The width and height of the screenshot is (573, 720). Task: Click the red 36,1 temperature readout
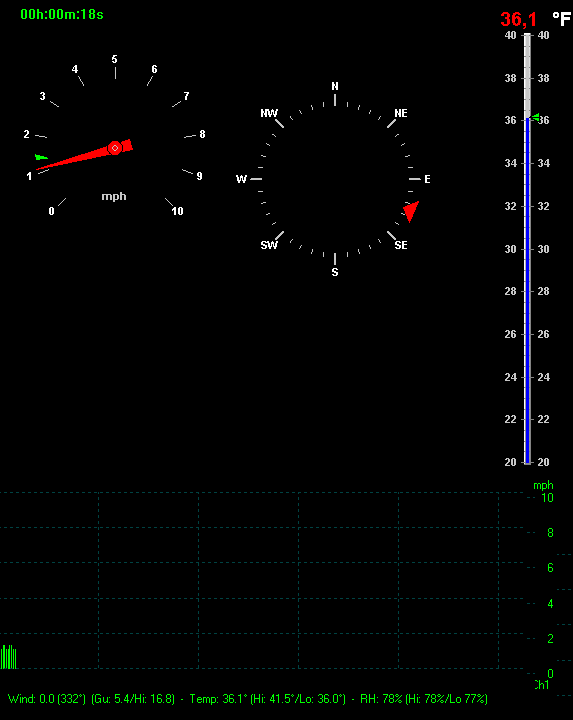coord(518,19)
